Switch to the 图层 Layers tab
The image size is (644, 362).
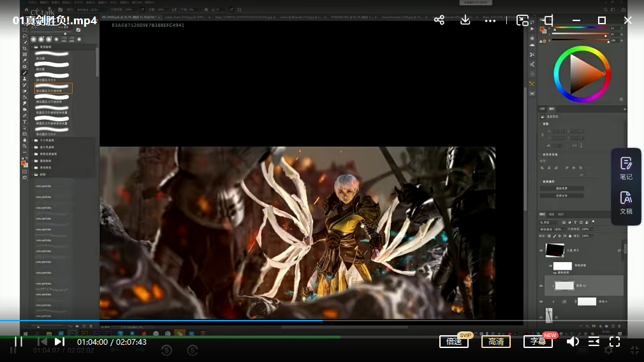(542, 214)
